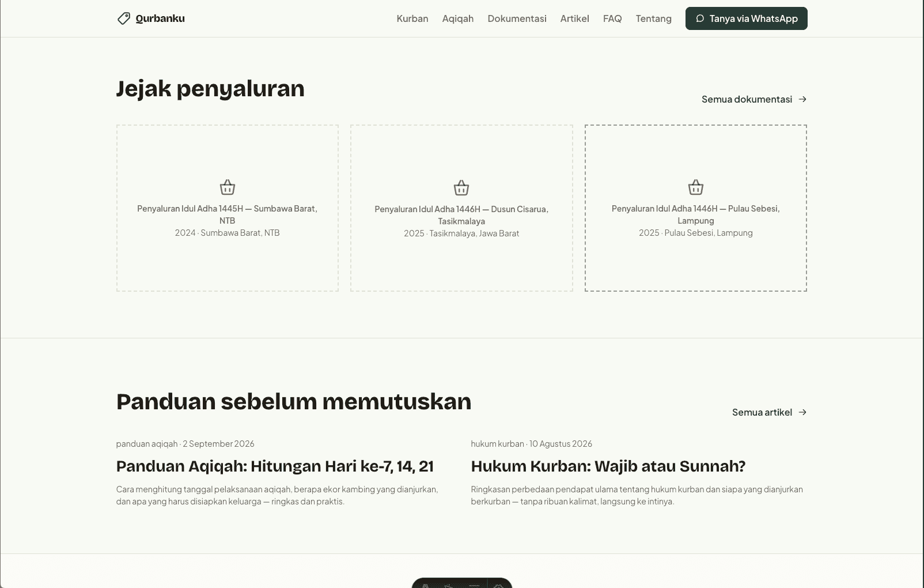Click excerpt starting 'Ringkasan perbedaan pendapat ulama'
Viewport: 924px width, 588px height.
point(637,495)
